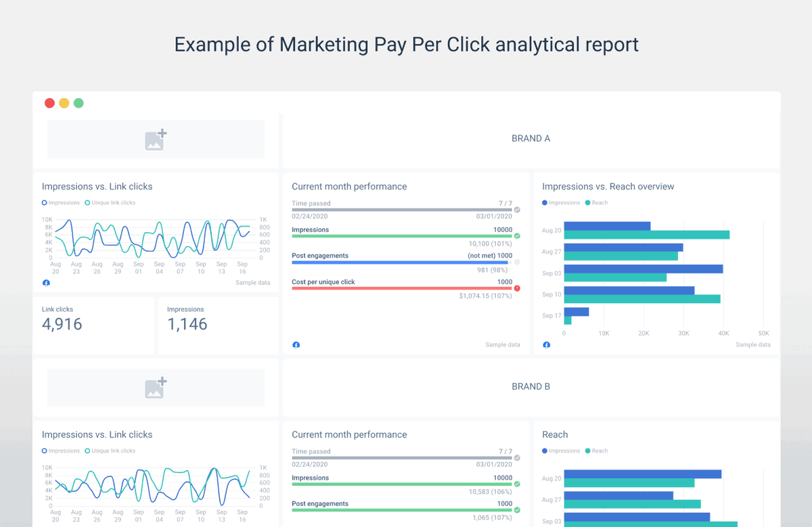Click the Facebook icon on Impressions vs. Reach overview
The height and width of the screenshot is (527, 812).
point(546,345)
